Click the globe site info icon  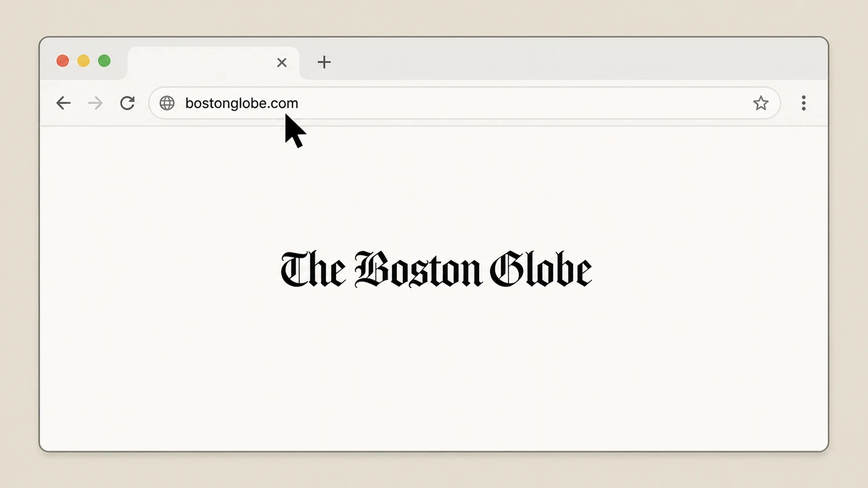167,103
